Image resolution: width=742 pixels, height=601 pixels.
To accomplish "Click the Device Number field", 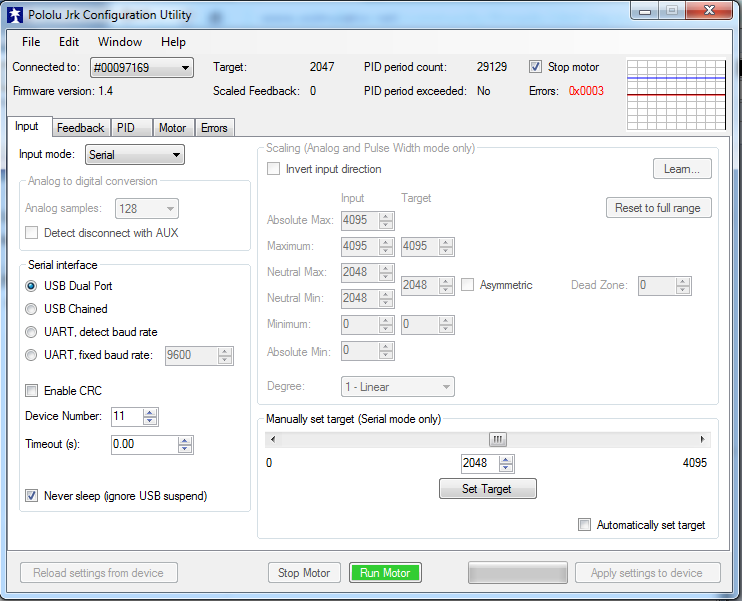I will pyautogui.click(x=127, y=416).
